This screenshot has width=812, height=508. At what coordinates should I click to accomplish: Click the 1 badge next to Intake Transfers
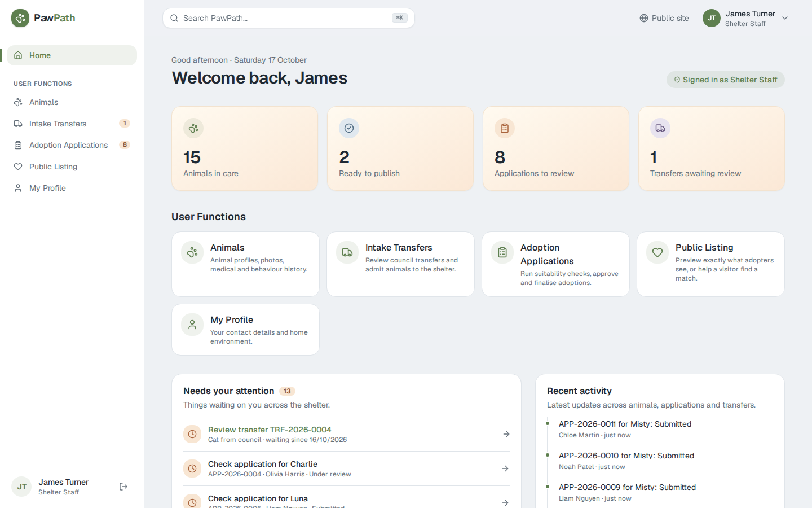(125, 124)
